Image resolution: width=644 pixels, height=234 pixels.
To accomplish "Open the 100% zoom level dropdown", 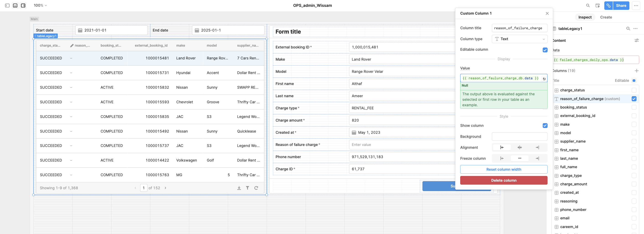I will [40, 5].
